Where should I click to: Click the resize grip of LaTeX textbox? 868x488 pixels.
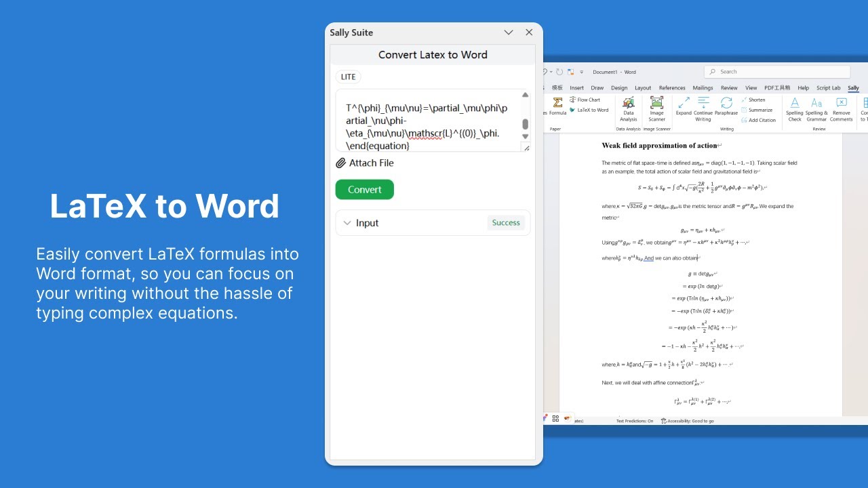[526, 148]
